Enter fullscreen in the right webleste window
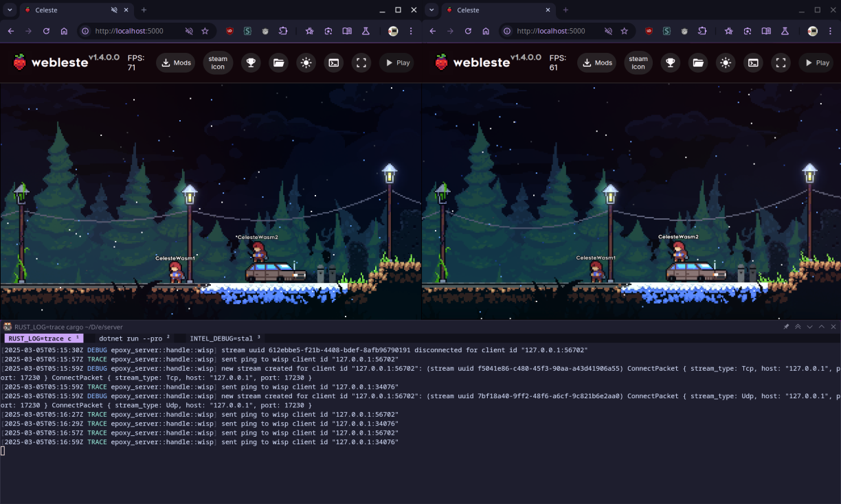Screen dimensions: 841x504 pos(781,62)
